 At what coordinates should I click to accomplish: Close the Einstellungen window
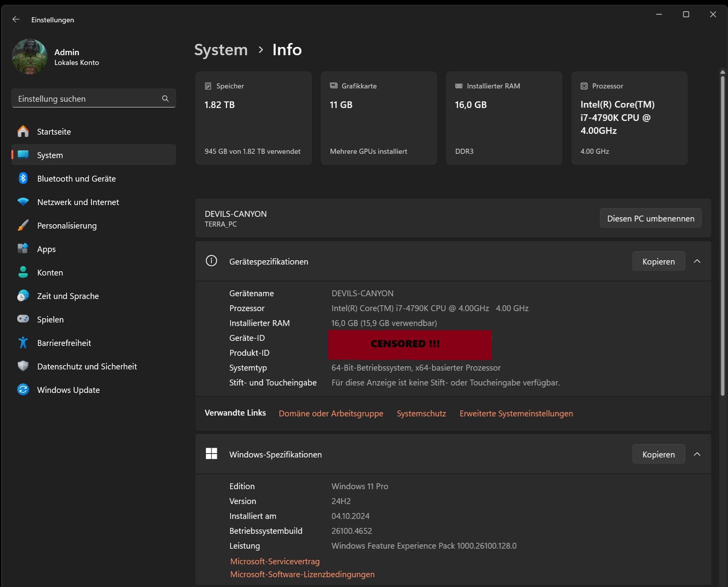pos(713,14)
